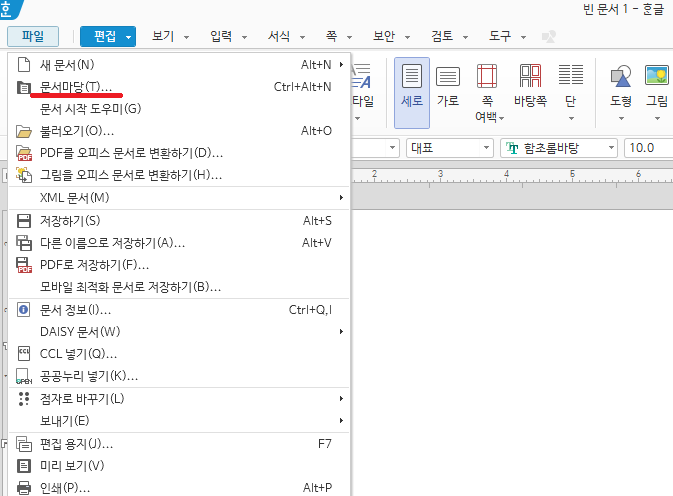Viewport: 673px width, 496px height.
Task: Click the 미리 보기 preview icon
Action: (24, 466)
